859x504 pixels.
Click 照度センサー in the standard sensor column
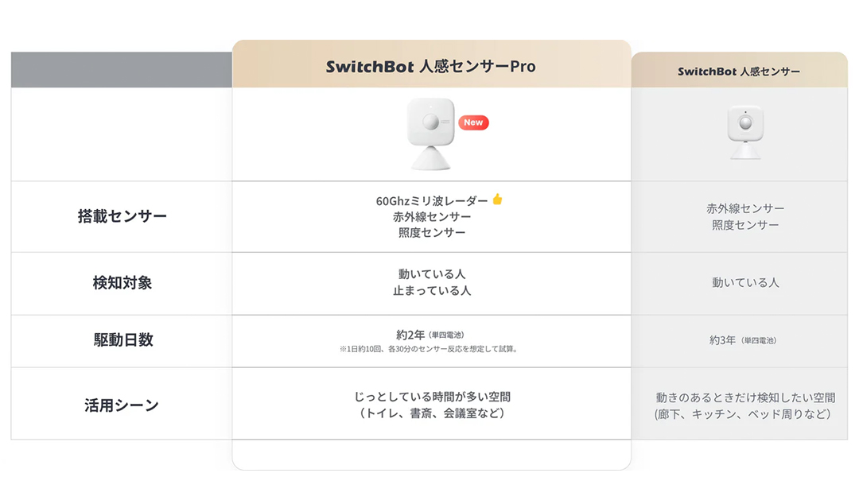[745, 225]
